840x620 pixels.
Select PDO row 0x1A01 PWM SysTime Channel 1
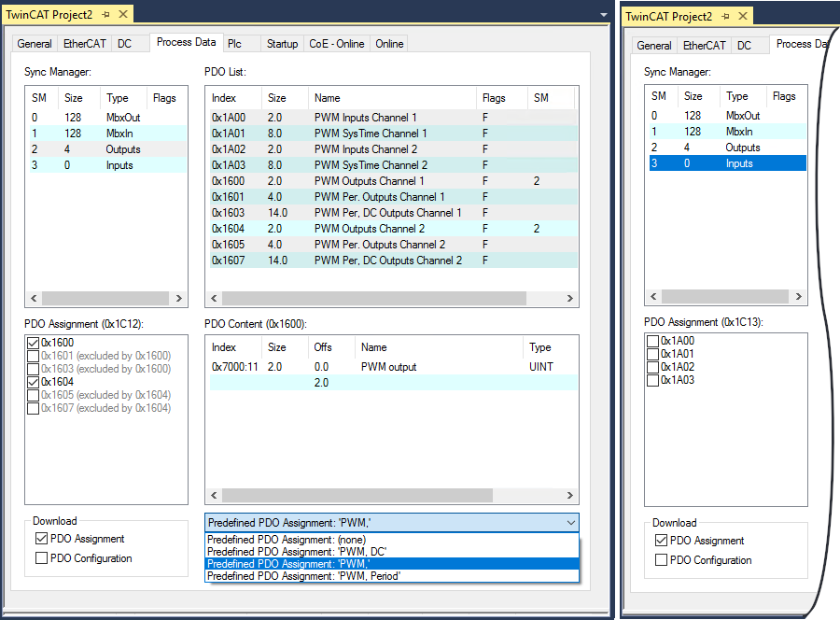[x=393, y=134]
